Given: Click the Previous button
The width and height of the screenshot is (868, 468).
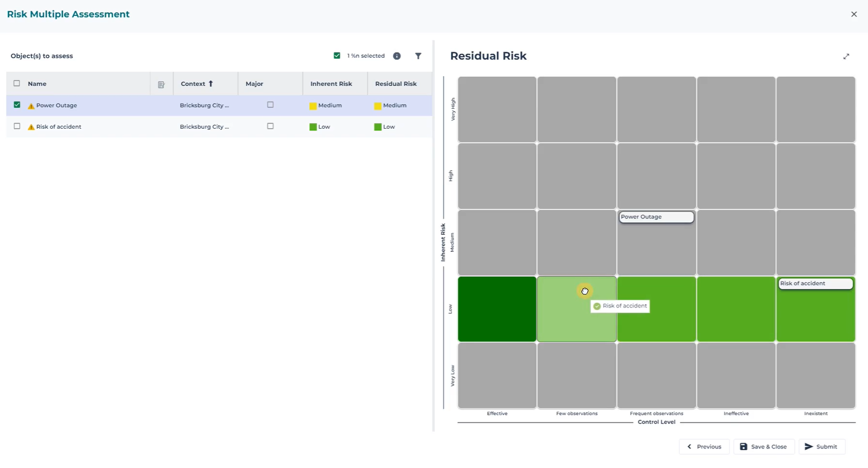Looking at the screenshot, I should click(x=704, y=446).
